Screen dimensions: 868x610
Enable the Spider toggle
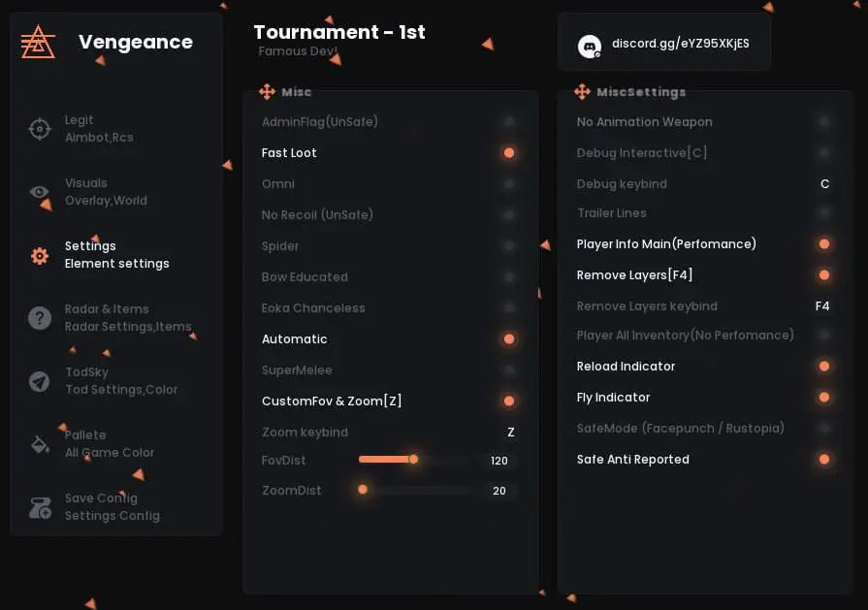coord(508,246)
